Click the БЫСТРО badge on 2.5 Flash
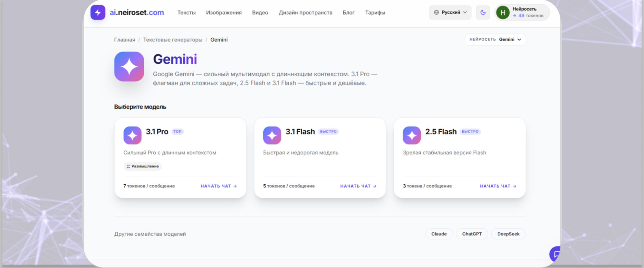Viewport: 644px width, 268px height. (470, 132)
